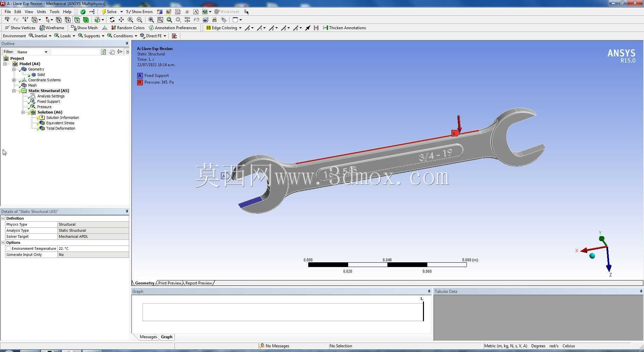Image resolution: width=644 pixels, height=352 pixels.
Task: Click the Expand on Refresh icon in Outline
Action: (127, 52)
